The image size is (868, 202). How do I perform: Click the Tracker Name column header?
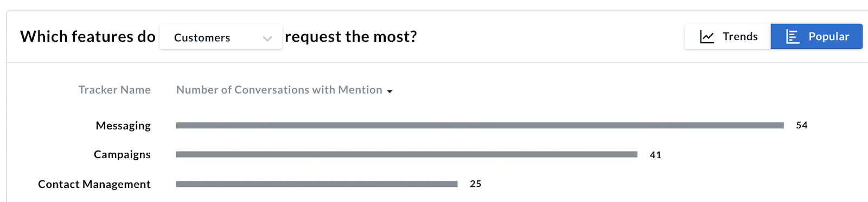point(114,90)
